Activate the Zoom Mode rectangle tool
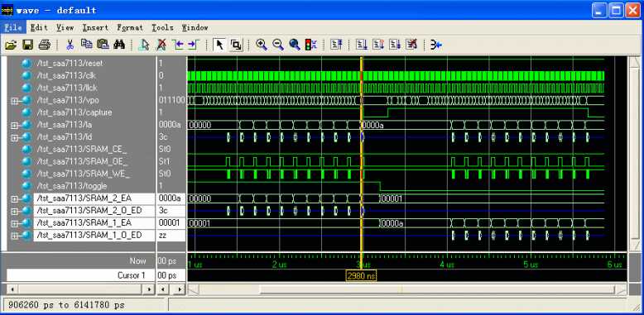 coord(236,45)
